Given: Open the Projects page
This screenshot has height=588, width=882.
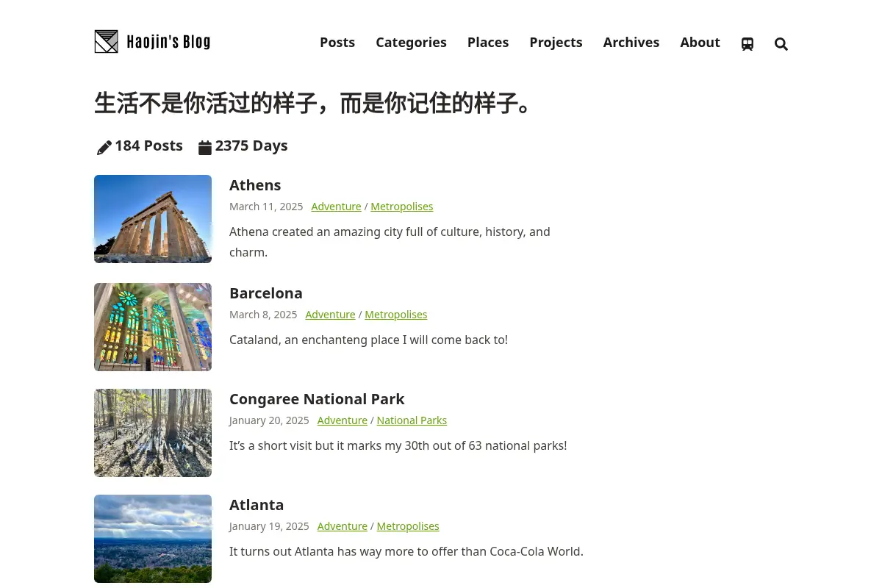Looking at the screenshot, I should pos(556,43).
